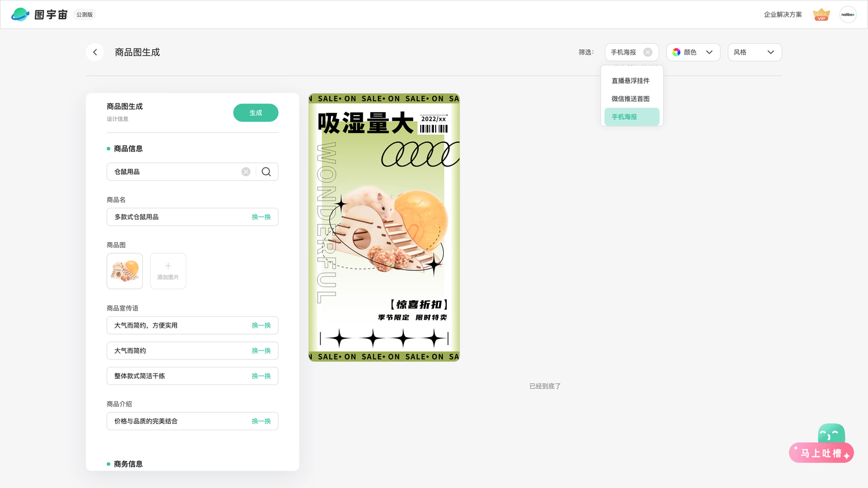Go back with the left arrow button
This screenshot has width=868, height=488.
tap(95, 52)
